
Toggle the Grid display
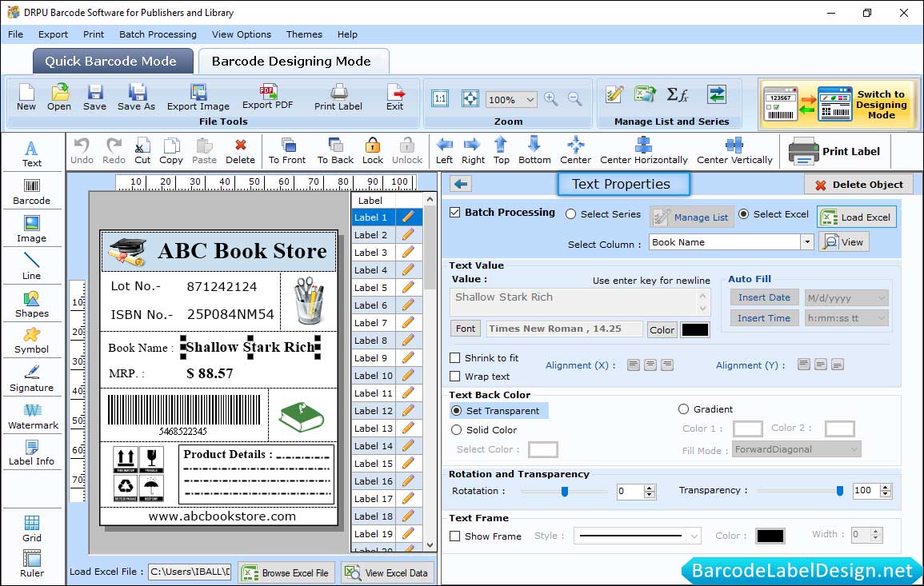click(x=32, y=528)
